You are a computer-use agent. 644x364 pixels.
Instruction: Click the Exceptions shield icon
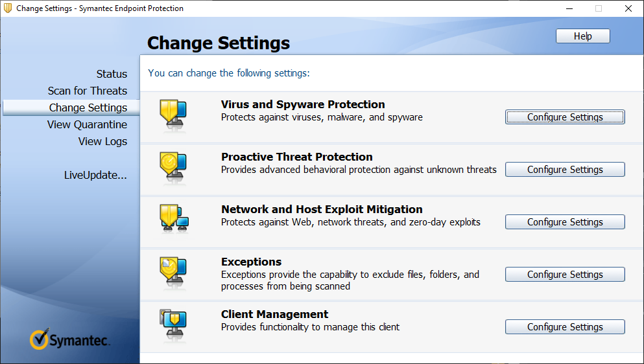[173, 270]
